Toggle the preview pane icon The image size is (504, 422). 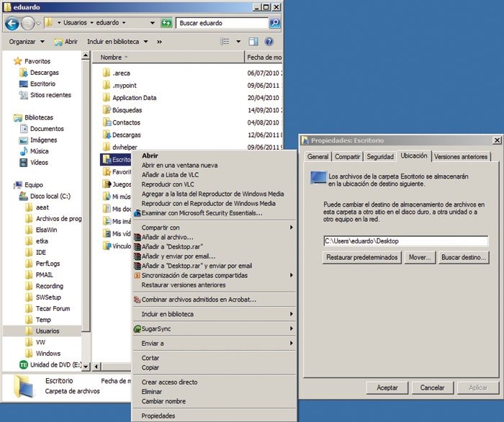253,42
